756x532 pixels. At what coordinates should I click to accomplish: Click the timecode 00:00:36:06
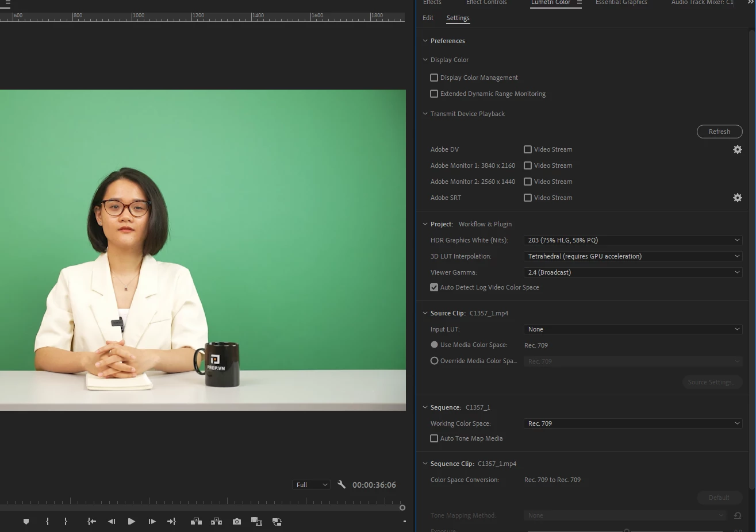(x=374, y=485)
